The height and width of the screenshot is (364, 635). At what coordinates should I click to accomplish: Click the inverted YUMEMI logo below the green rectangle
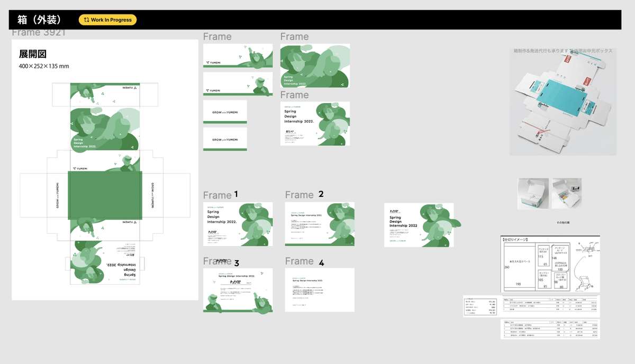point(130,222)
